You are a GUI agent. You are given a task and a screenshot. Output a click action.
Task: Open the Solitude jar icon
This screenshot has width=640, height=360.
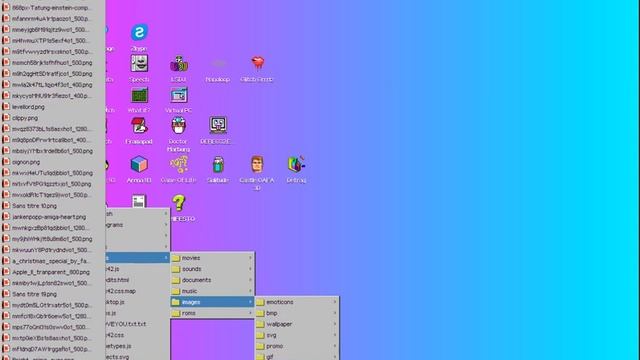point(218,164)
